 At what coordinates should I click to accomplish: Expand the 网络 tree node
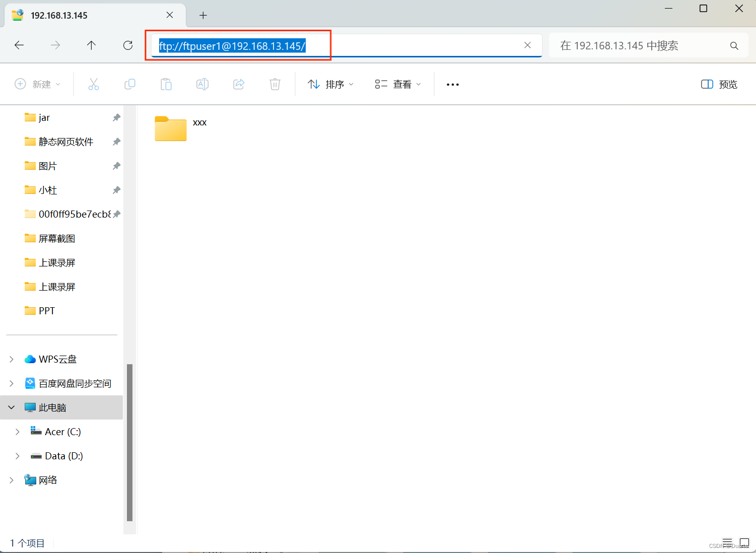12,480
